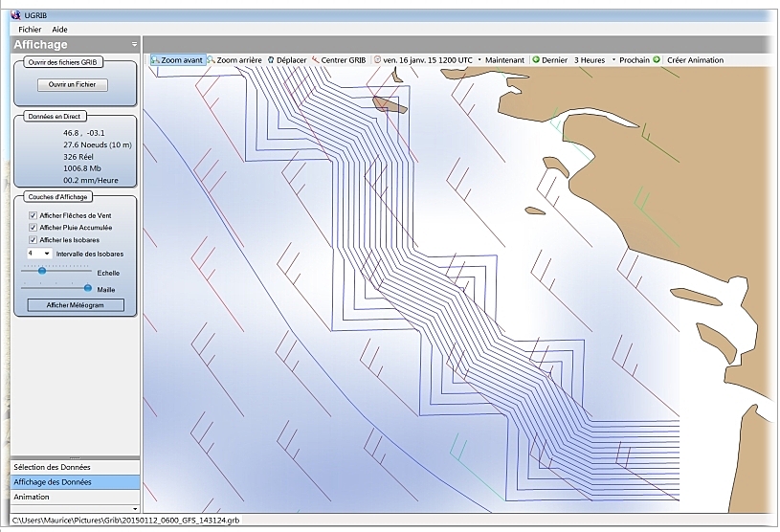Switch to the Animation panel

pos(75,498)
